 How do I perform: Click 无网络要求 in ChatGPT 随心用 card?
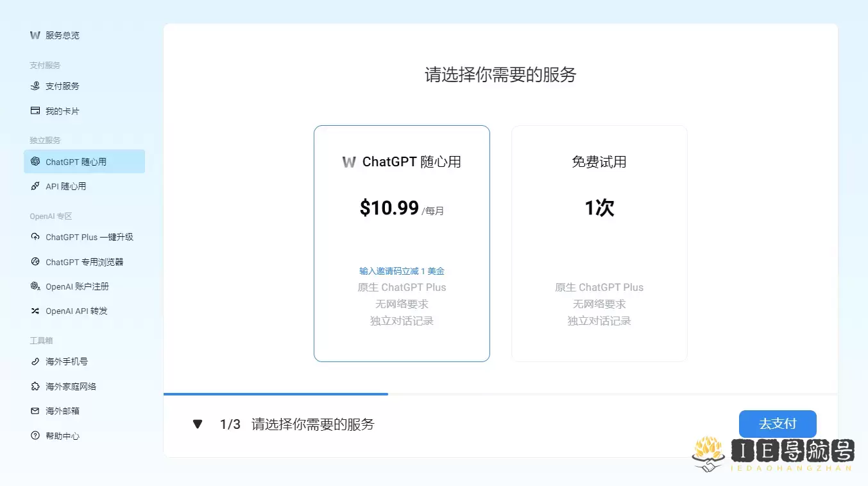402,304
